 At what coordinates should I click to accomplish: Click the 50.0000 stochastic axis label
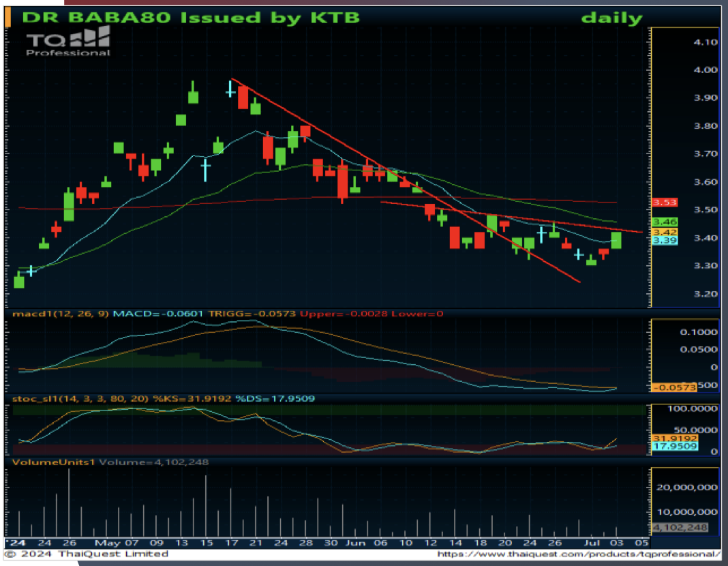[695, 430]
